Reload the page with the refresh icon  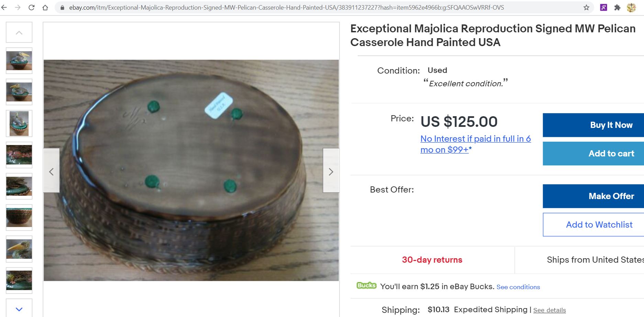tap(32, 7)
